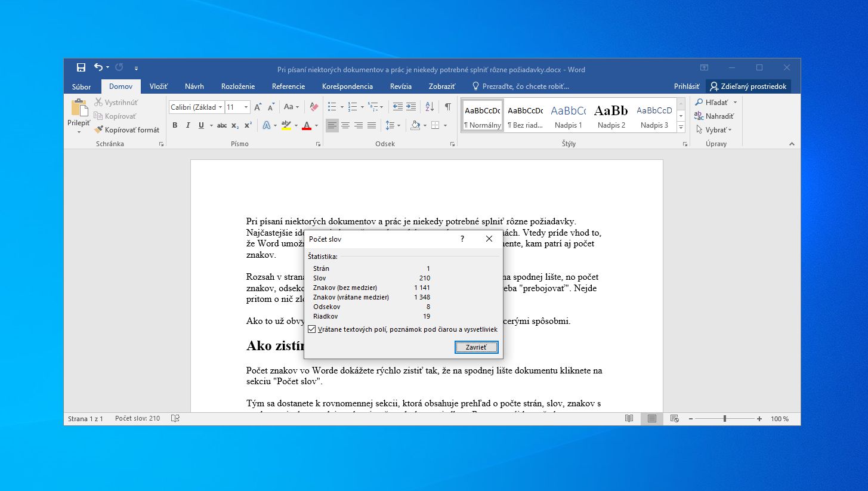Open Hľadať search tool

[712, 102]
